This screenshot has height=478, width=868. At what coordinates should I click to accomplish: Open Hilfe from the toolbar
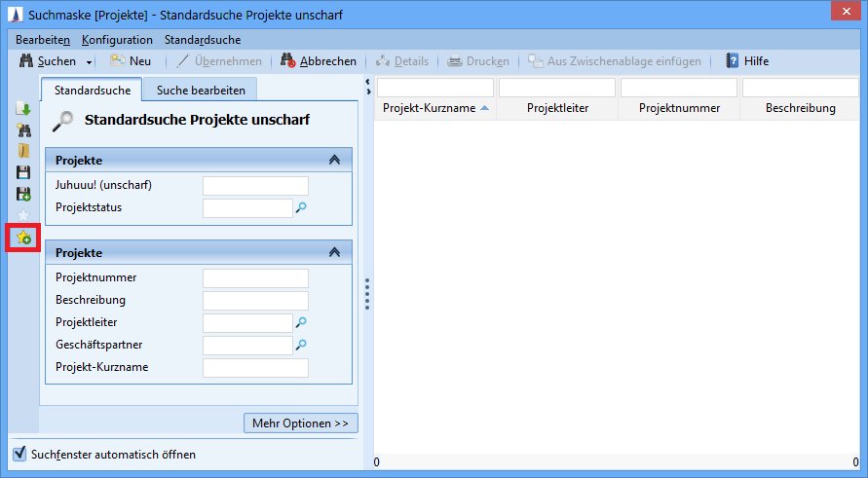(746, 61)
